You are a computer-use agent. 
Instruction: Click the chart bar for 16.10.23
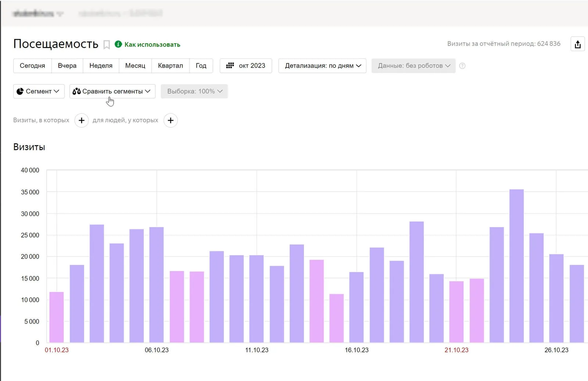coord(356,307)
